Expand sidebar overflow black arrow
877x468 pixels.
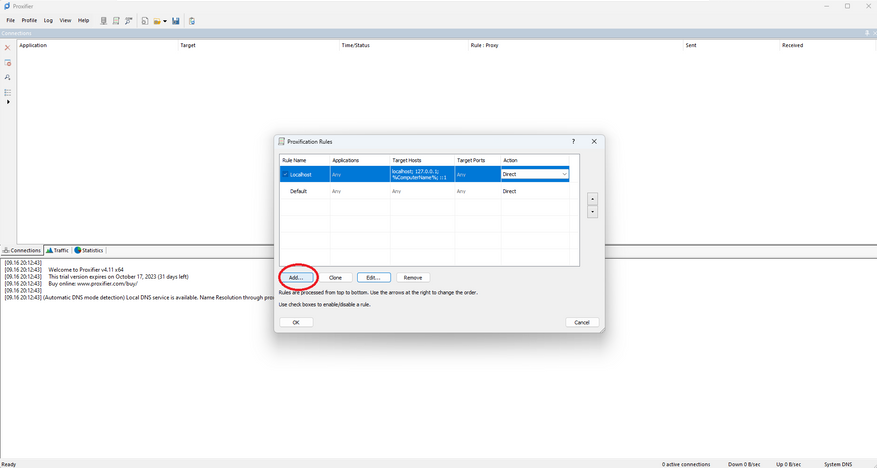(x=8, y=102)
